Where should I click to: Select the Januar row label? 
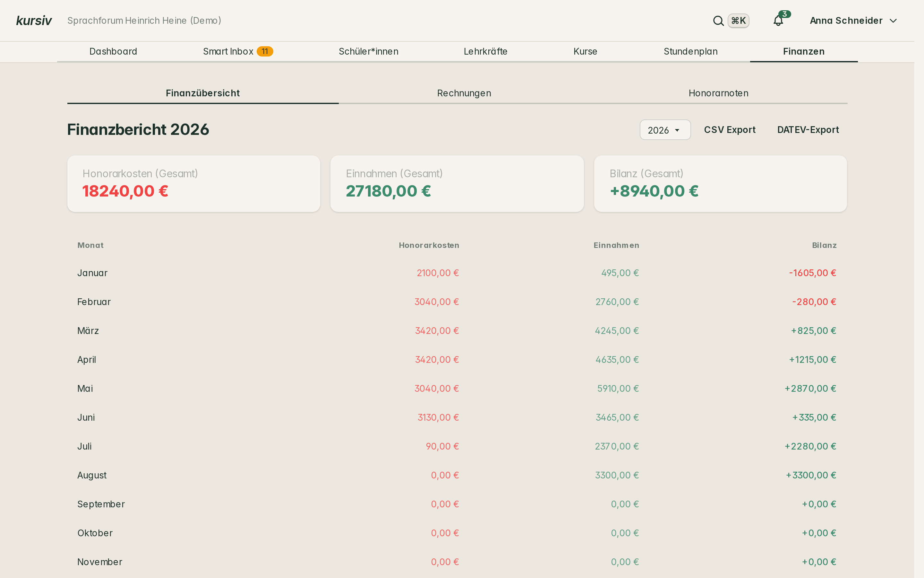click(x=92, y=273)
